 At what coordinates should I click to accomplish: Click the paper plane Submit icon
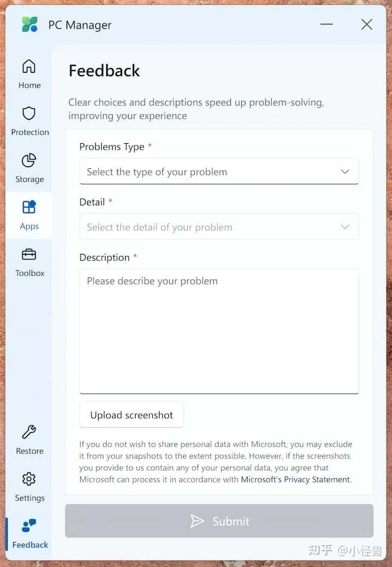197,521
